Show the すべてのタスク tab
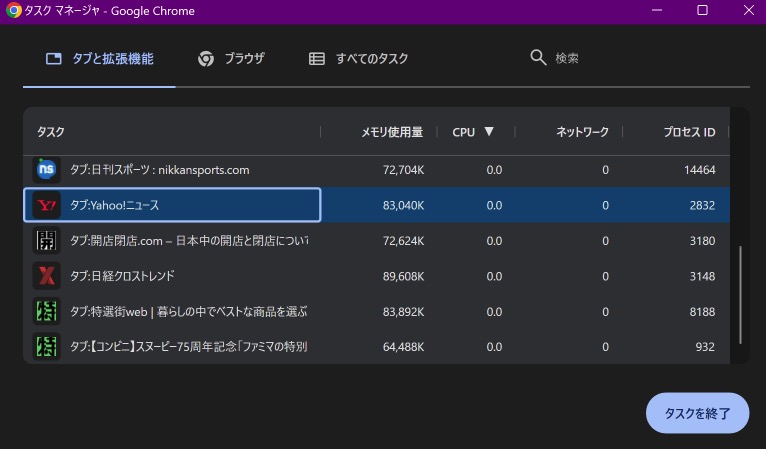This screenshot has width=766, height=449. (359, 59)
